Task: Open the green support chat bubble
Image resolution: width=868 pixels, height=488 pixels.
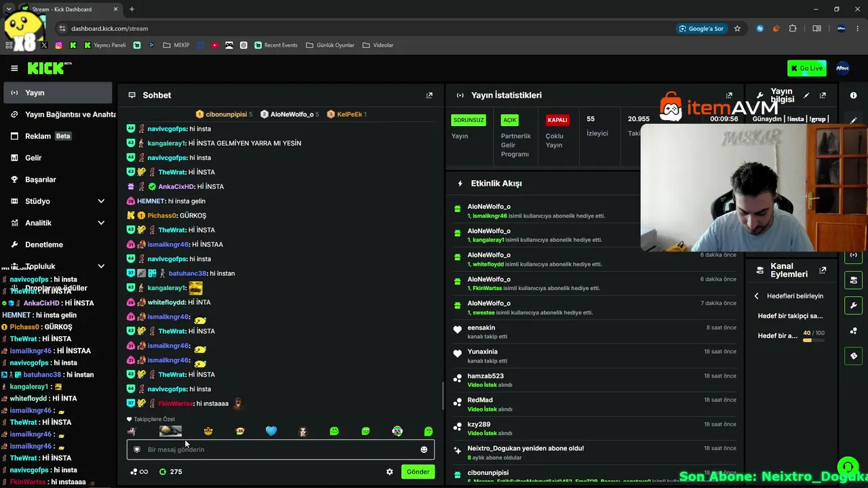Action: click(x=847, y=466)
